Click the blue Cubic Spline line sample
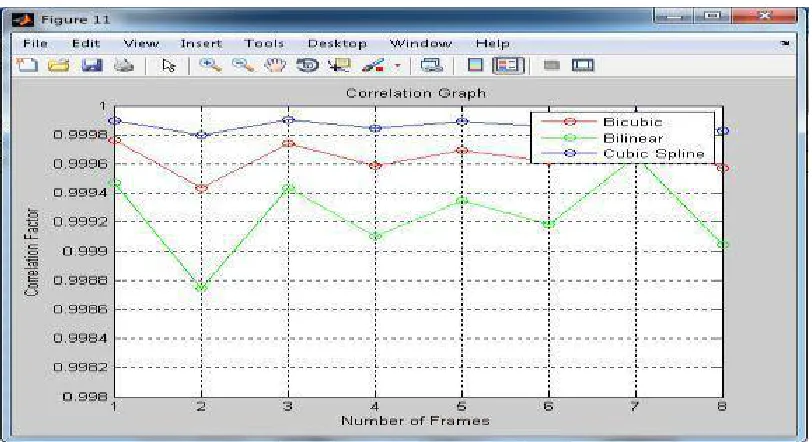The image size is (812, 442). tap(569, 154)
